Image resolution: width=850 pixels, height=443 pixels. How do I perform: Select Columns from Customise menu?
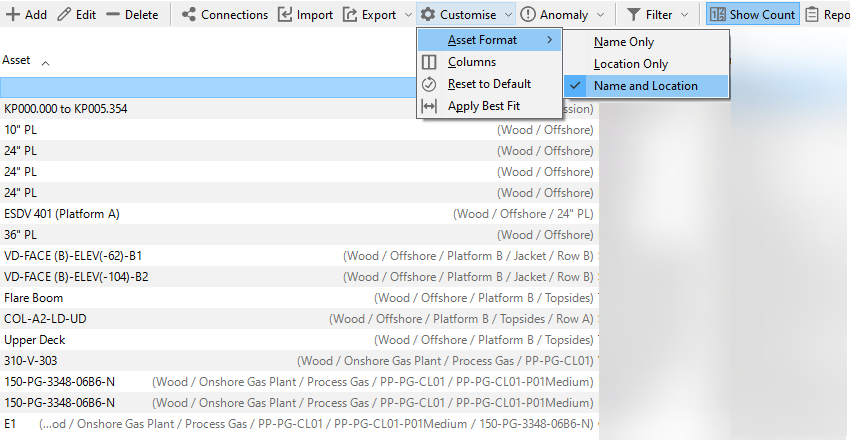[x=490, y=62]
